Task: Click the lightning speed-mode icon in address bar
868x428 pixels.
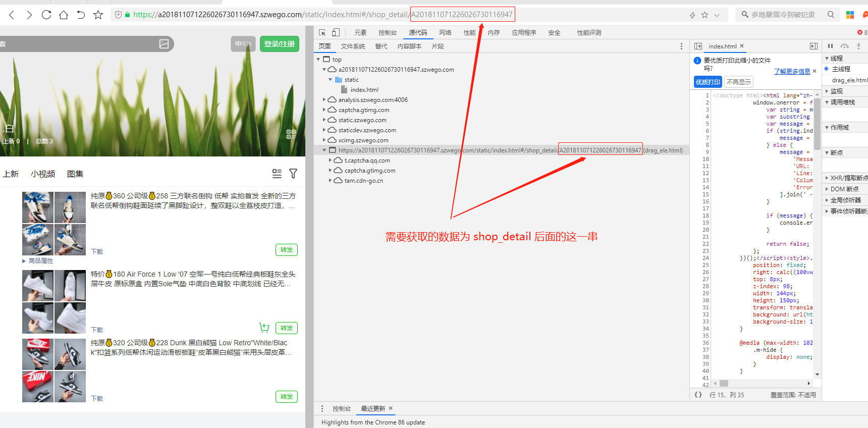Action: coord(692,15)
